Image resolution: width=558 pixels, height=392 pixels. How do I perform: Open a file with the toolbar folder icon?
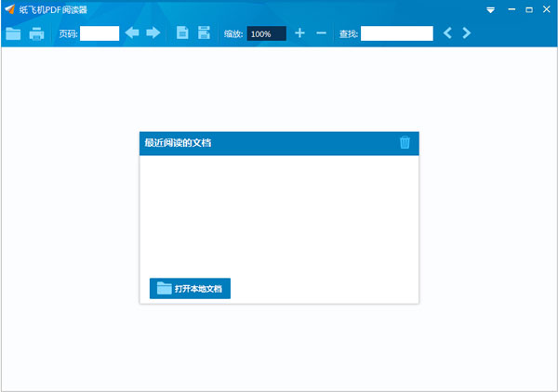(x=13, y=33)
